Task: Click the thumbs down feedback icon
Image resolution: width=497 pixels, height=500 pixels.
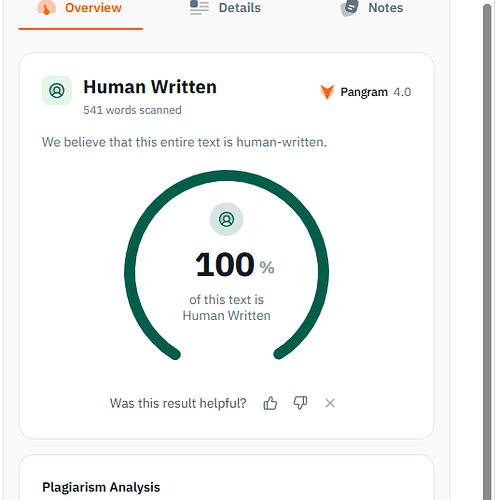Action: point(300,403)
